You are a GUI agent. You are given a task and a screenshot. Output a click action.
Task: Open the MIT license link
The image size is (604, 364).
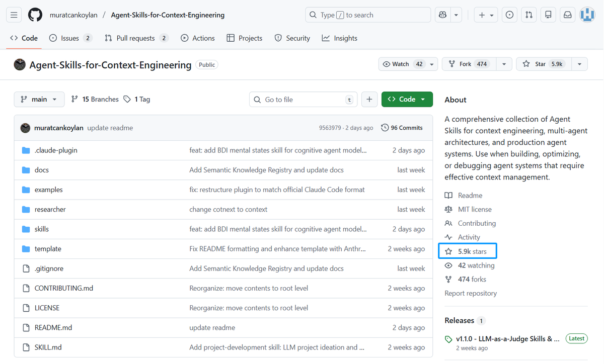(474, 209)
